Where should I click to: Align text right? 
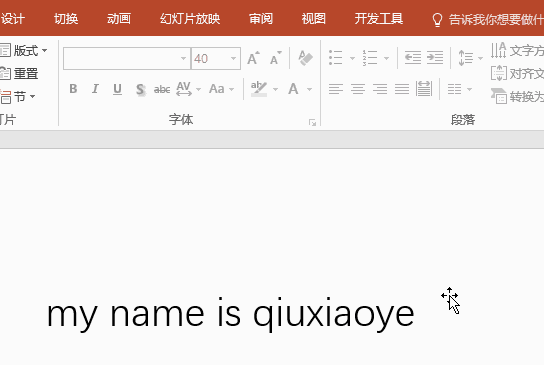(380, 89)
